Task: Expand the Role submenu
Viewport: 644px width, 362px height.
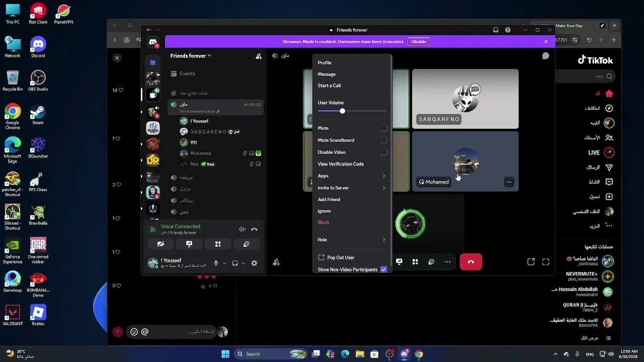Action: tap(352, 240)
